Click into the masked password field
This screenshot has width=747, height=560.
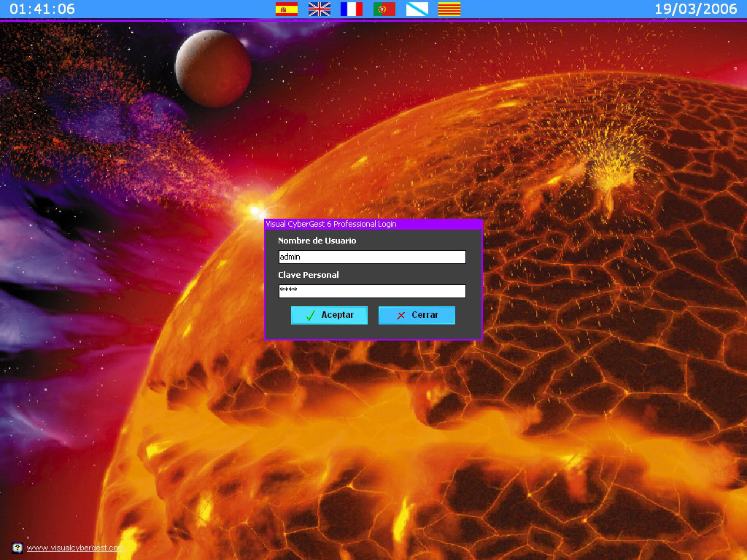(372, 291)
